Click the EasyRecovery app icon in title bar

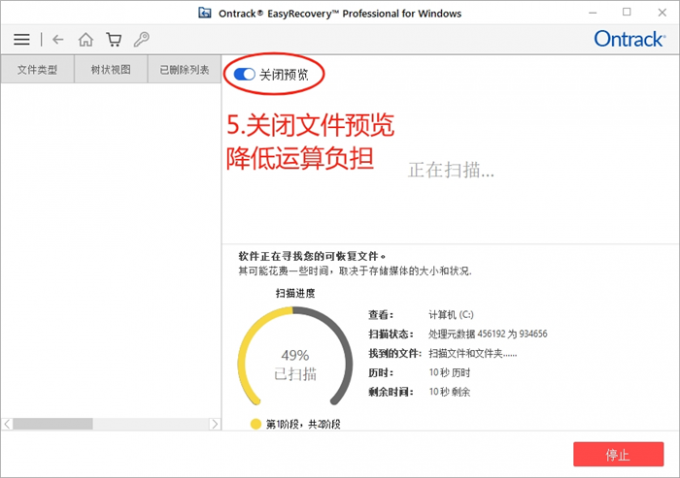tap(205, 13)
